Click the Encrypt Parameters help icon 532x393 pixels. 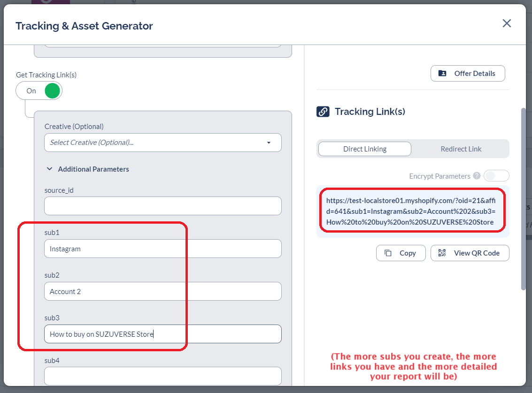[x=477, y=176]
